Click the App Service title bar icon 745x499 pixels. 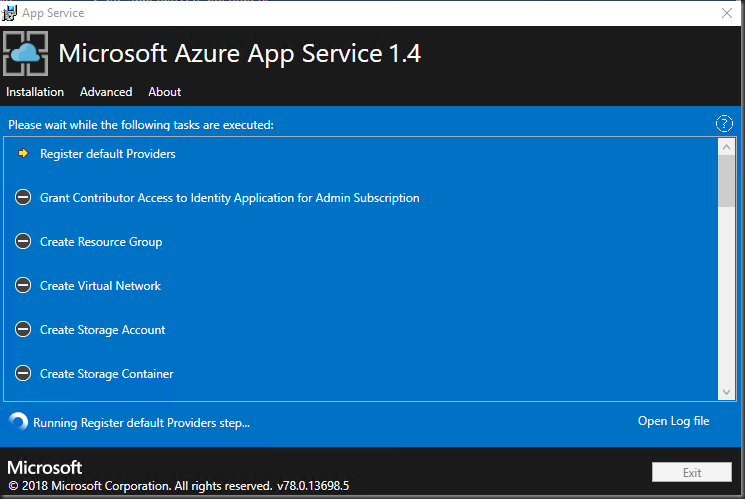(10, 13)
